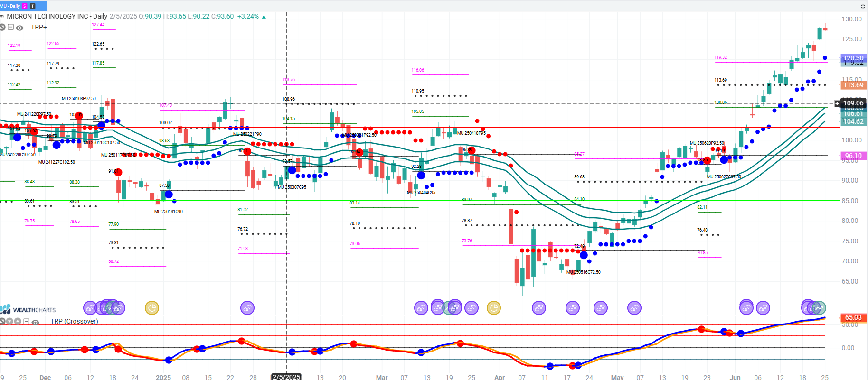Toggle the TRP+ indicator visibility eye

pos(19,28)
